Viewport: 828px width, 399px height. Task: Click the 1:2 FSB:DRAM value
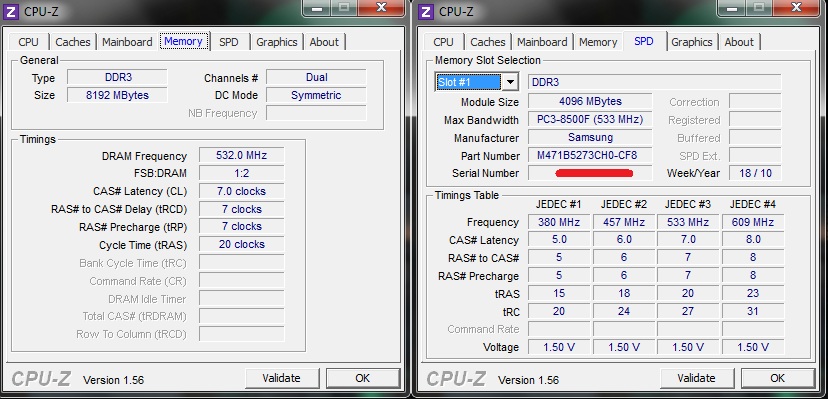[242, 173]
